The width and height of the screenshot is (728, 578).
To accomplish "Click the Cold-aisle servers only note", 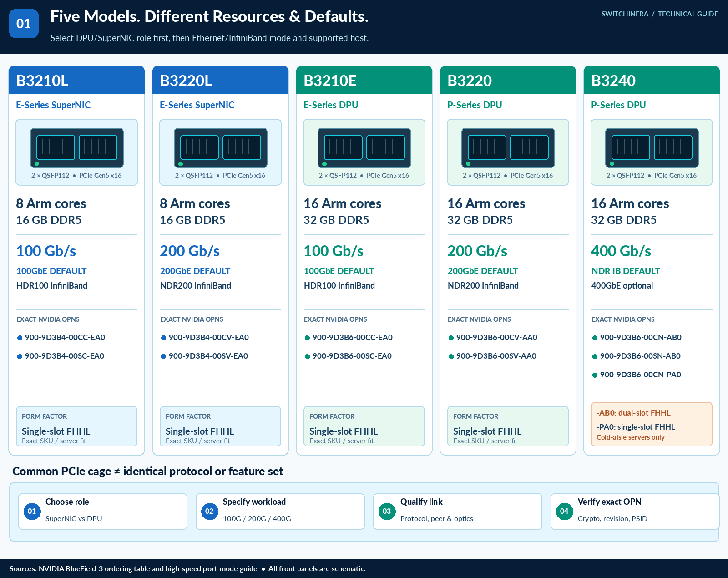I will pyautogui.click(x=631, y=437).
